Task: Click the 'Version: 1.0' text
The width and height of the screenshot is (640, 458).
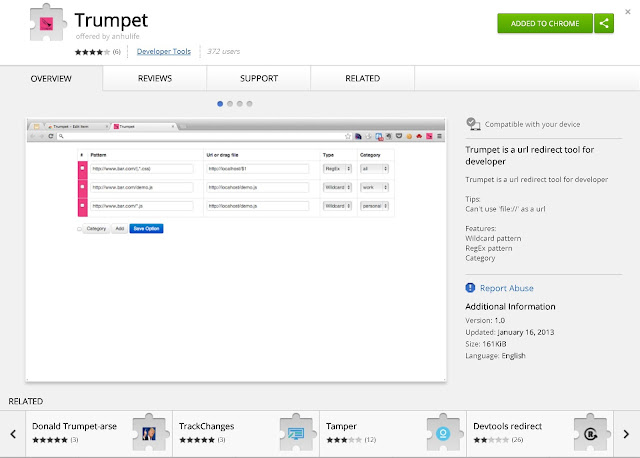Action: pyautogui.click(x=485, y=320)
